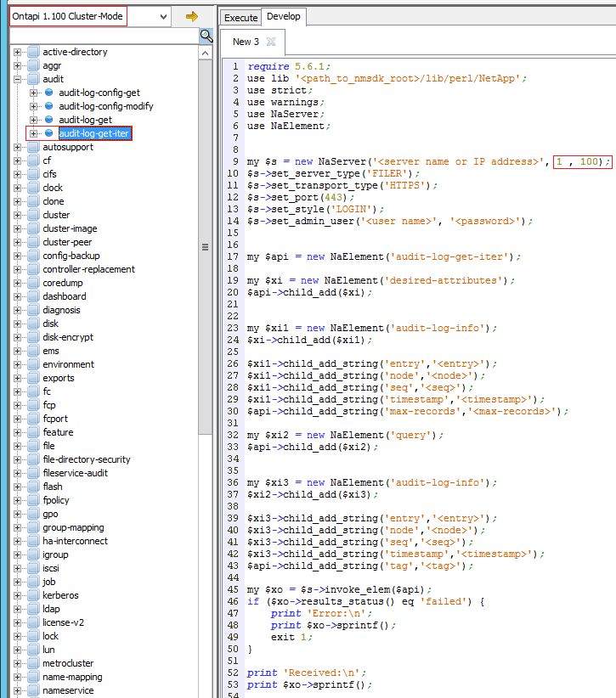Close the New 3 tab
The width and height of the screenshot is (616, 698).
tap(271, 42)
